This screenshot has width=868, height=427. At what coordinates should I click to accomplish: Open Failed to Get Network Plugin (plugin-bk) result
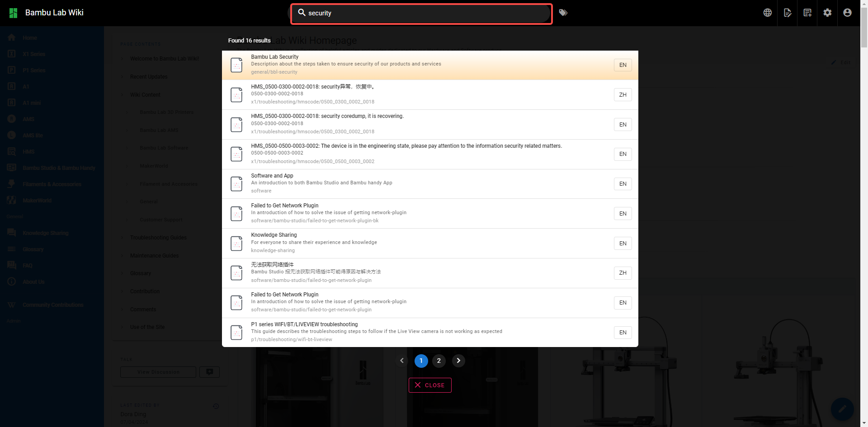[430, 214]
